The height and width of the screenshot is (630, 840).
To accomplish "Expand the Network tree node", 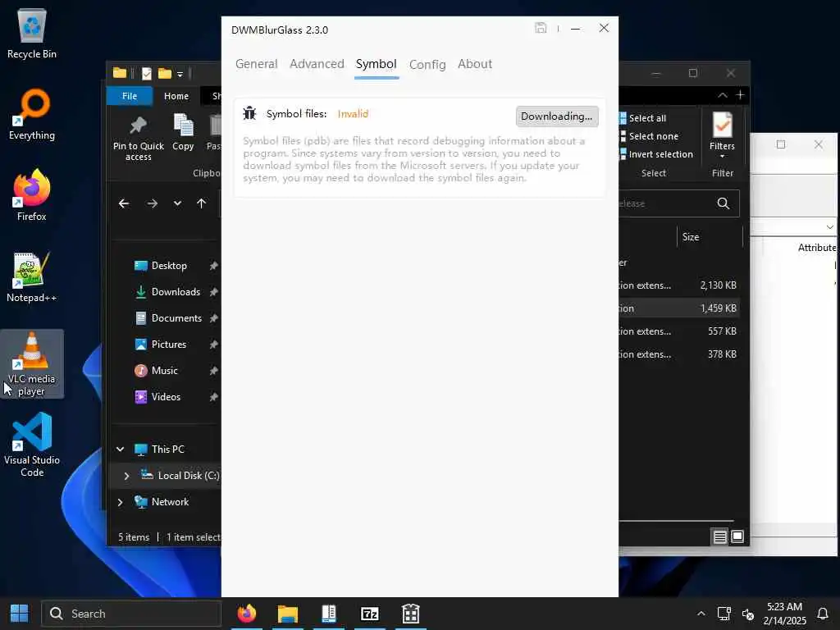I will pyautogui.click(x=120, y=502).
